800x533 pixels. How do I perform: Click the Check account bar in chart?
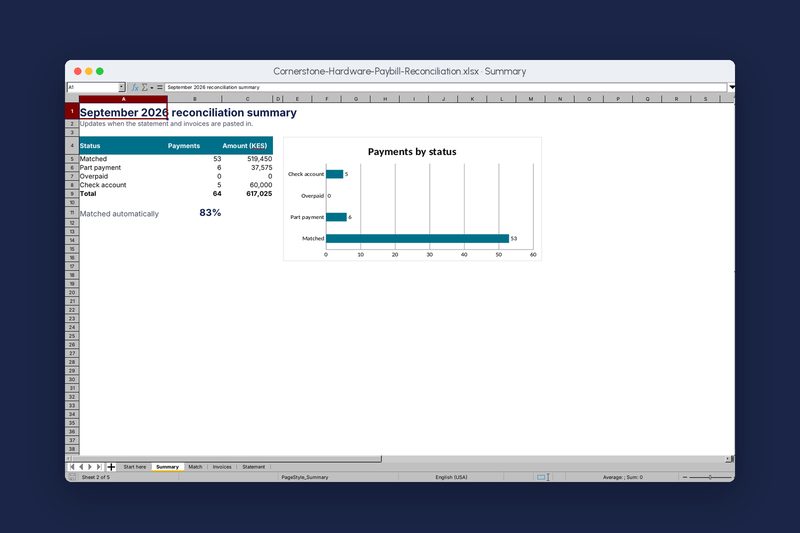coord(335,174)
